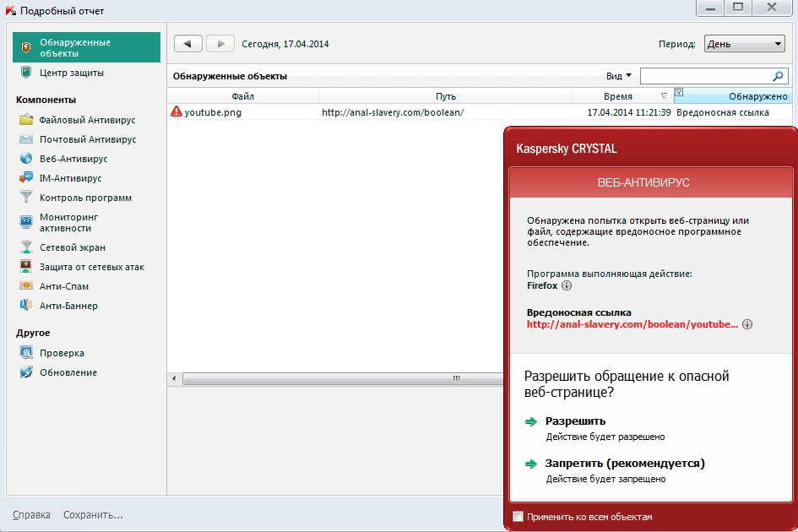Open the File Antivirus folder icon
This screenshot has height=532, width=798.
pos(25,120)
